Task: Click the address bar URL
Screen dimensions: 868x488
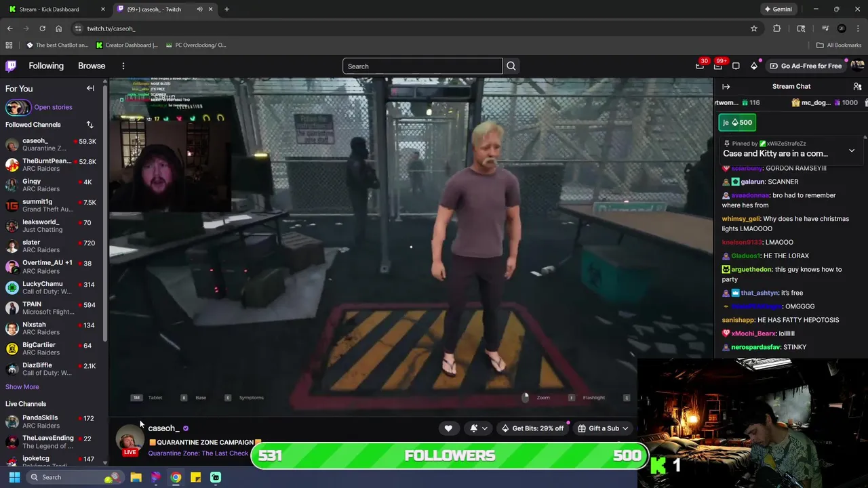Action: [x=111, y=28]
